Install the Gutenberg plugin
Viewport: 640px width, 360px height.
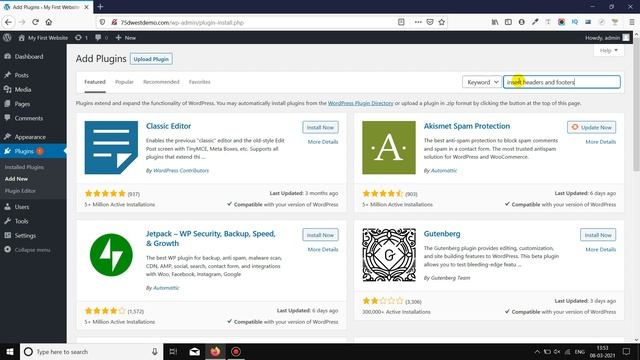click(x=598, y=235)
